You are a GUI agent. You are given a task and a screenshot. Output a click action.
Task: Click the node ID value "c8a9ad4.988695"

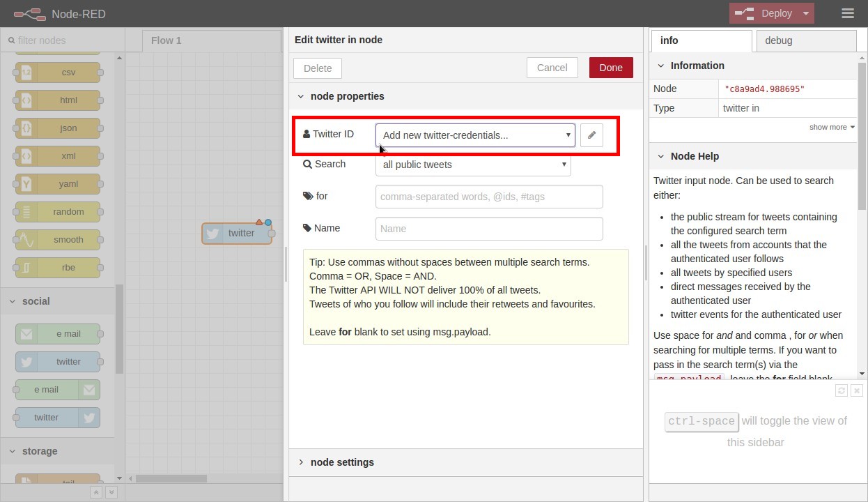click(764, 89)
